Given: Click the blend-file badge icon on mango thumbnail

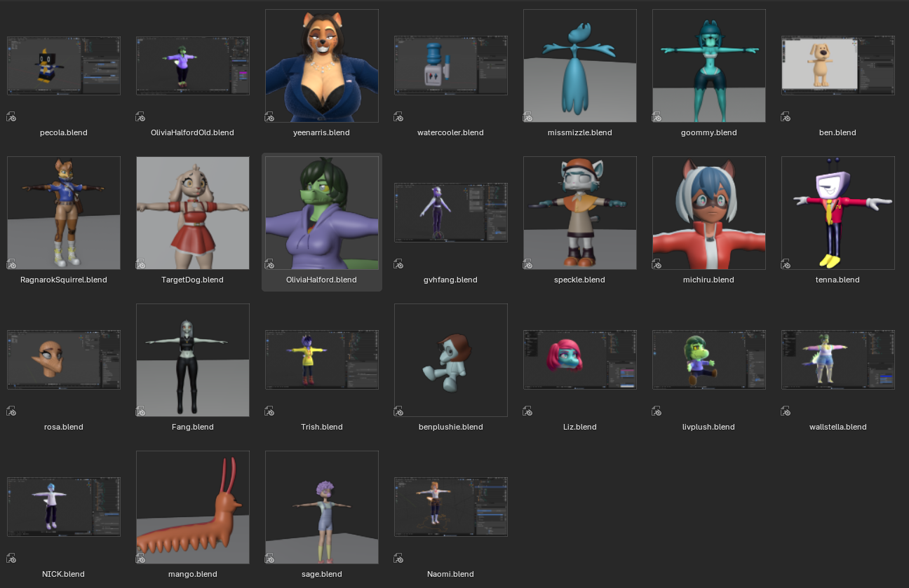Looking at the screenshot, I should (140, 559).
